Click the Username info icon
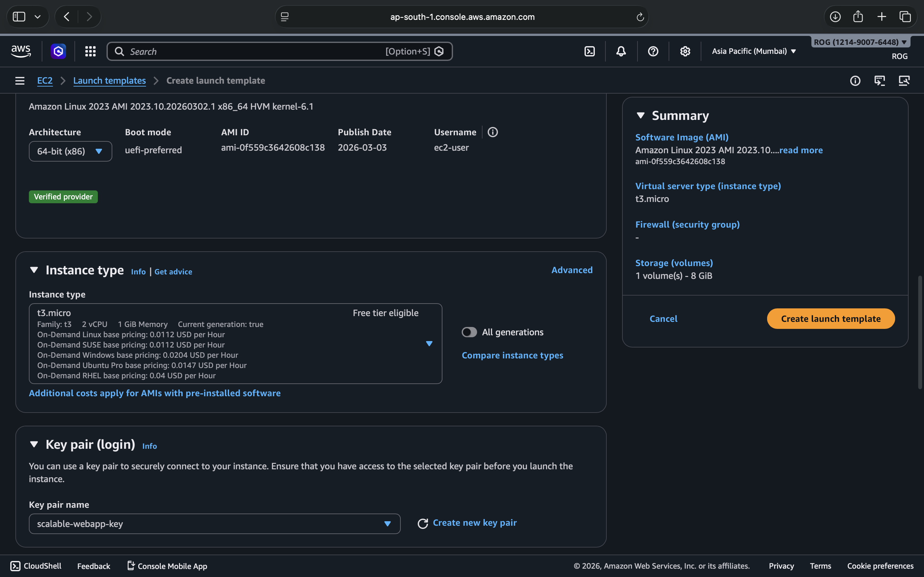Viewport: 924px width, 577px height. point(492,132)
